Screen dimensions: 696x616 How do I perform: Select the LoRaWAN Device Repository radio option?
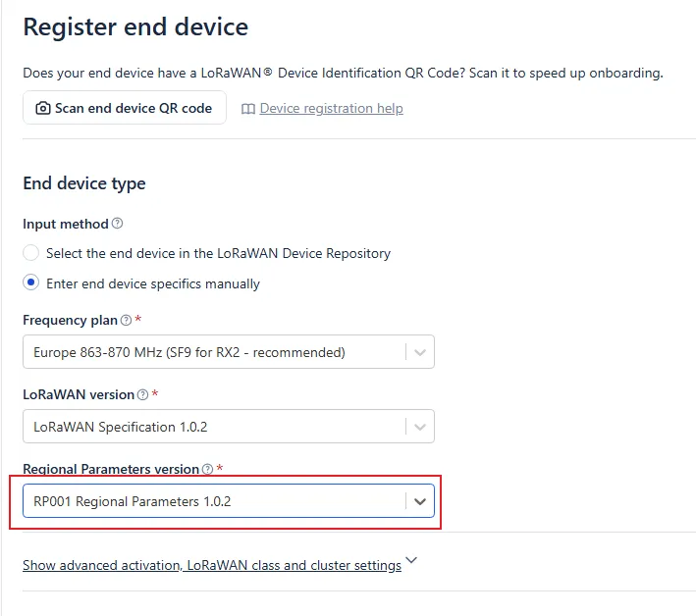(x=30, y=253)
